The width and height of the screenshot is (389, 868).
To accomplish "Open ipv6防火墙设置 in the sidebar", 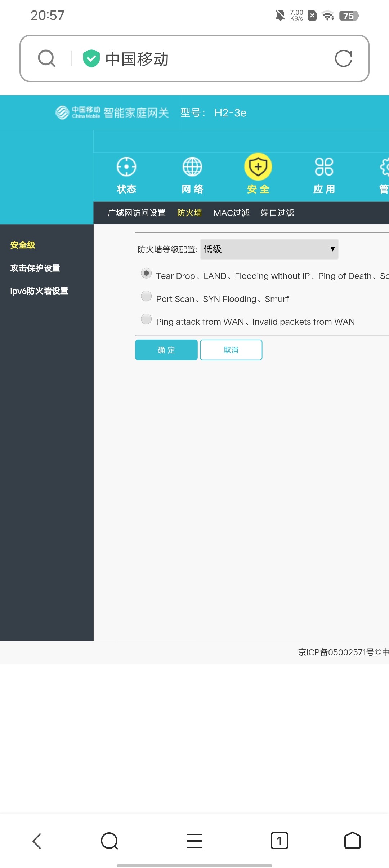I will (x=39, y=291).
